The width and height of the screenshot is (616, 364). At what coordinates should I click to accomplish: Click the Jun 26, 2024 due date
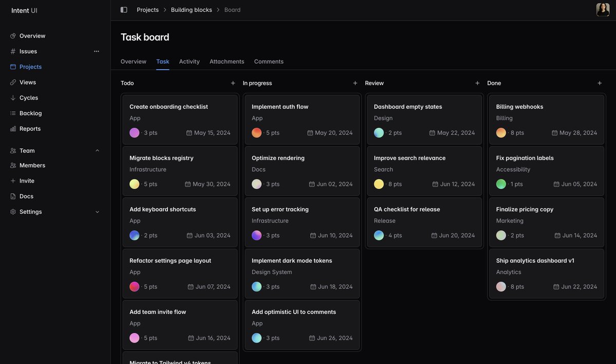click(335, 338)
